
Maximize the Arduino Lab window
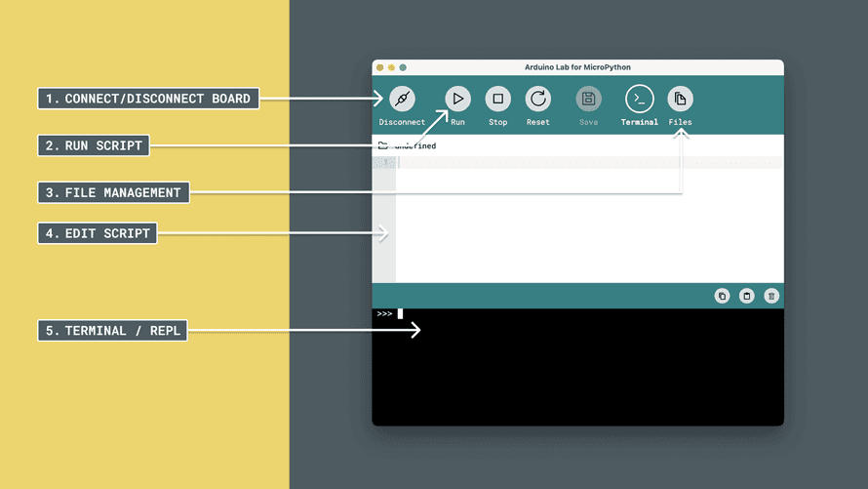tap(403, 67)
